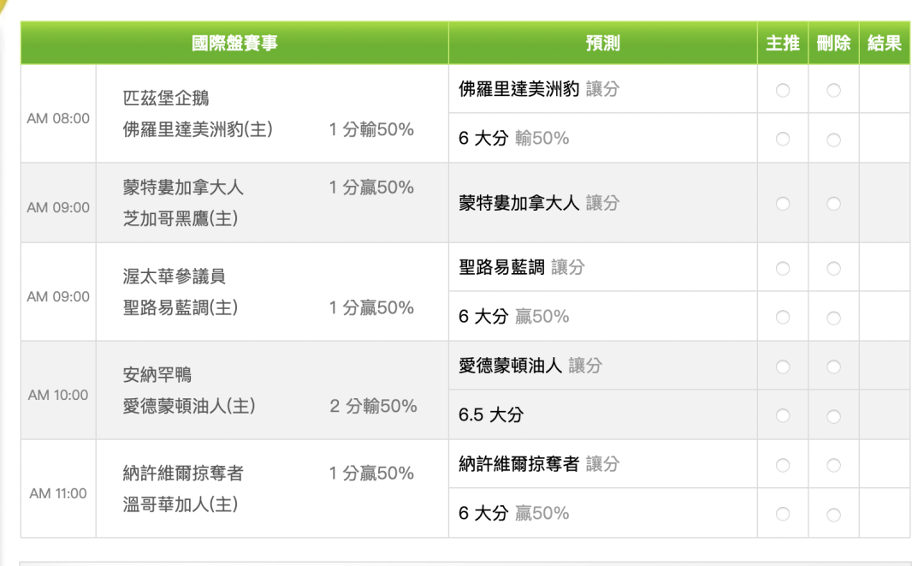The image size is (924, 566).
Task: Click the 國際盤賽事 column header
Action: click(234, 44)
